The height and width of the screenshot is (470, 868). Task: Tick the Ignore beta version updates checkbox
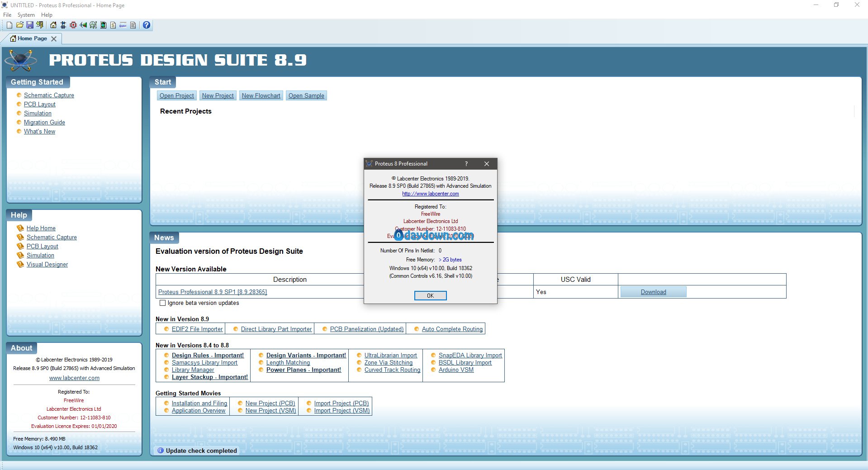click(x=162, y=303)
